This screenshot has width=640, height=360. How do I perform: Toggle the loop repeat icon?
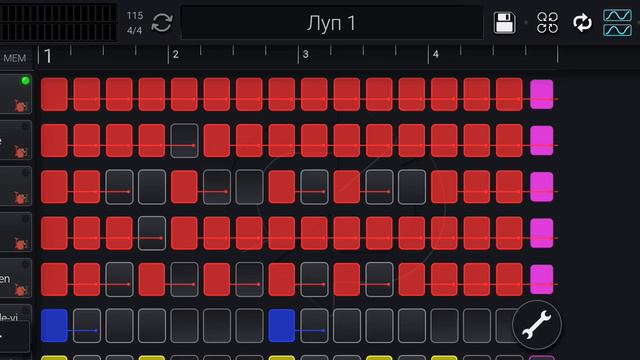click(582, 22)
